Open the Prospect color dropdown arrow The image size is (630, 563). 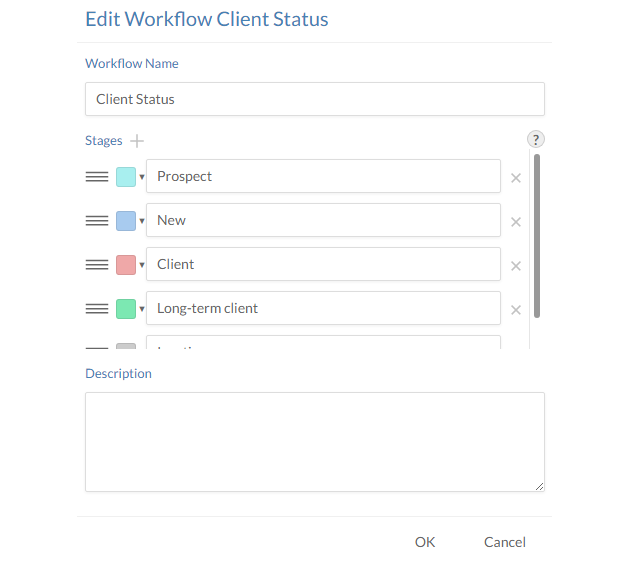tap(142, 177)
